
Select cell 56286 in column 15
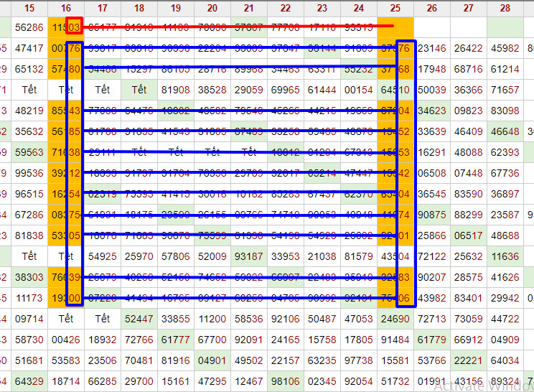tap(29, 27)
